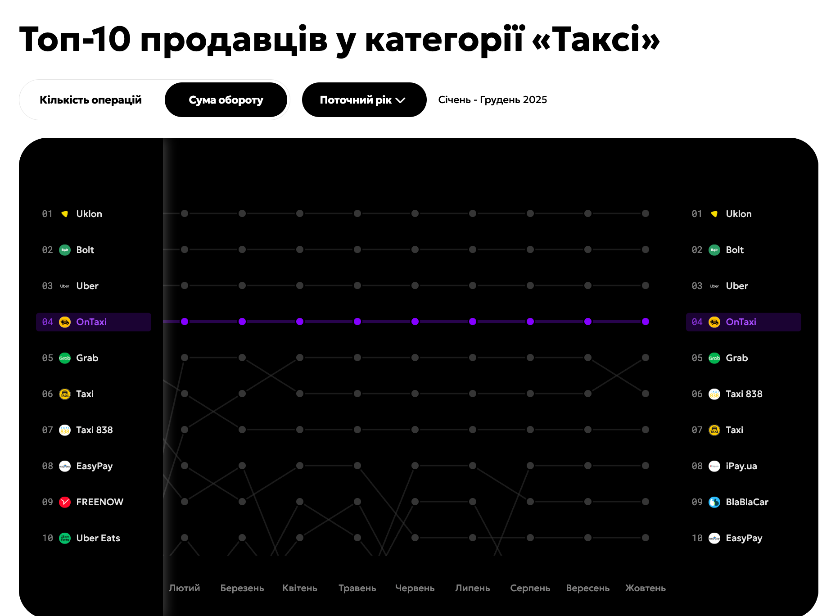Click the FREENOW red logo icon

pyautogui.click(x=65, y=502)
